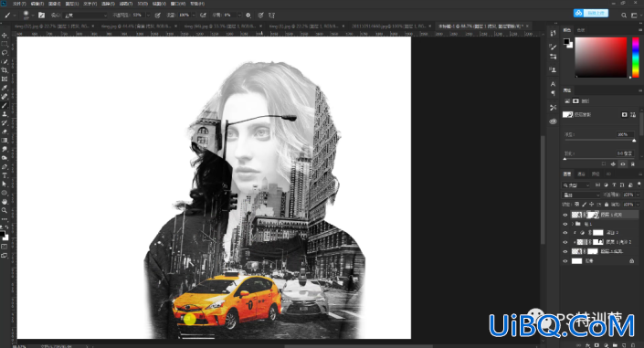The image size is (644, 348).
Task: Expand the group 1 folder layer
Action: tap(572, 224)
